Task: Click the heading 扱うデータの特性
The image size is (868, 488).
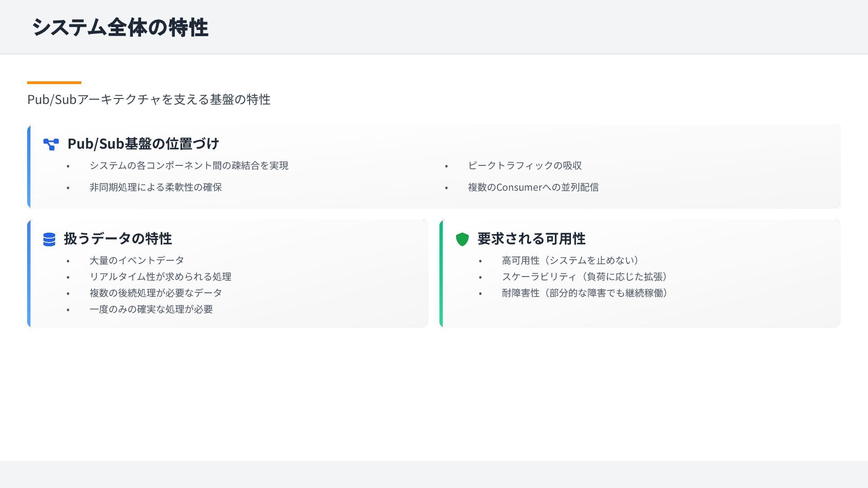Action: [118, 239]
